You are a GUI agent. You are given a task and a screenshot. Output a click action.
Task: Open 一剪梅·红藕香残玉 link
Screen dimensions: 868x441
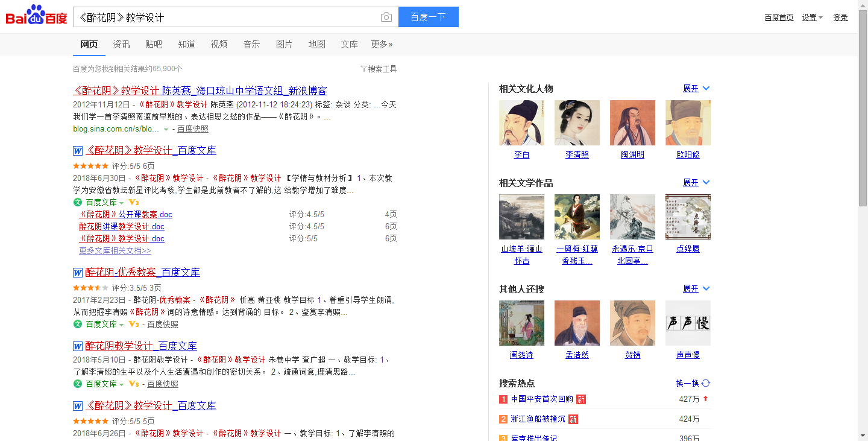pyautogui.click(x=577, y=255)
